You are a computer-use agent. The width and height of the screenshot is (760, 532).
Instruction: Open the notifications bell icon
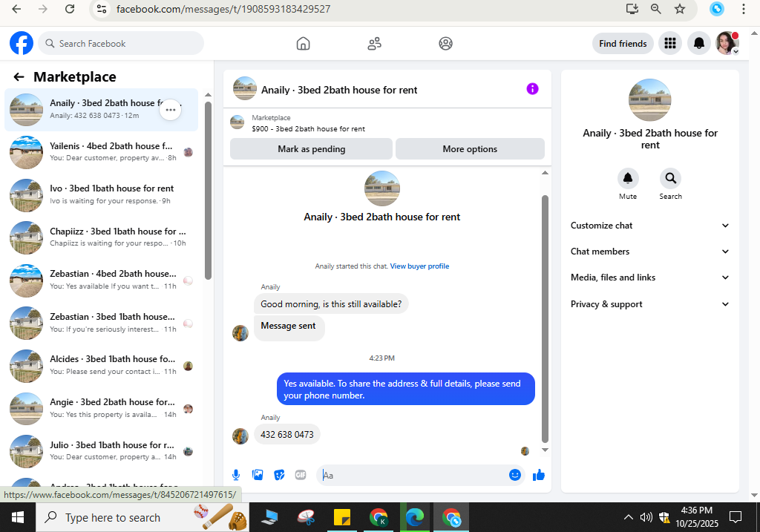[699, 44]
